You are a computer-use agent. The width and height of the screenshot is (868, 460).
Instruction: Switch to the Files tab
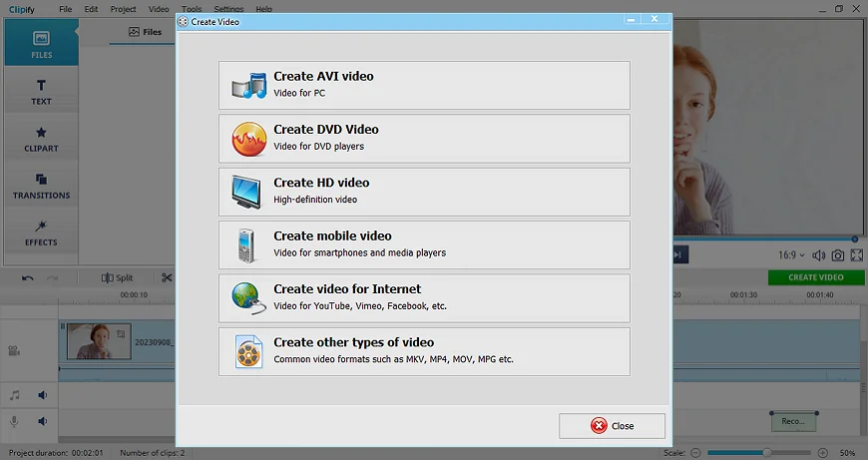pyautogui.click(x=145, y=32)
